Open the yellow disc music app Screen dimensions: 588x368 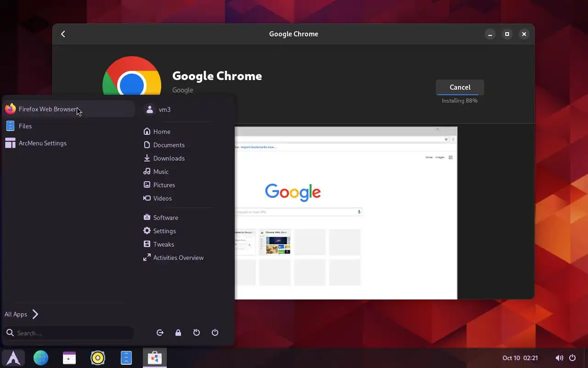point(98,358)
